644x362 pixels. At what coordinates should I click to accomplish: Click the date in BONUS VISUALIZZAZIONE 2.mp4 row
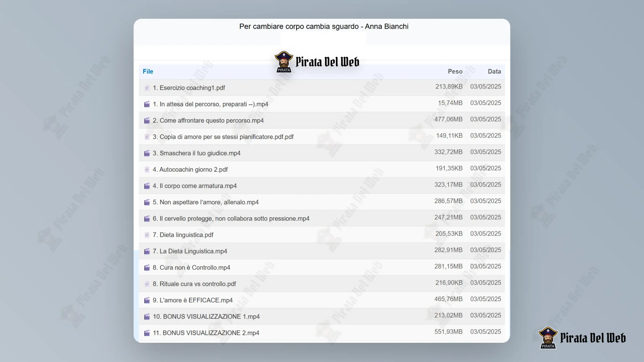[x=485, y=332]
